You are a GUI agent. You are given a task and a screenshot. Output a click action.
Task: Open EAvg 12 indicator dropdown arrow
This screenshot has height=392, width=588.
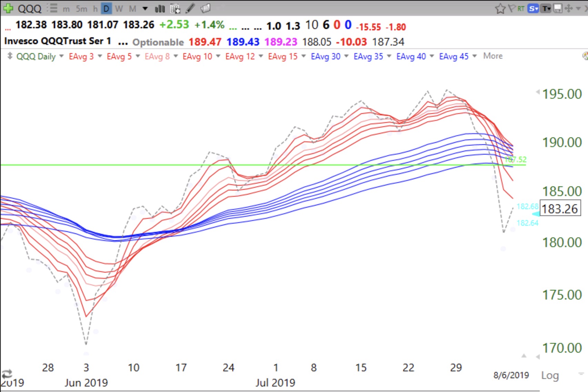(261, 56)
